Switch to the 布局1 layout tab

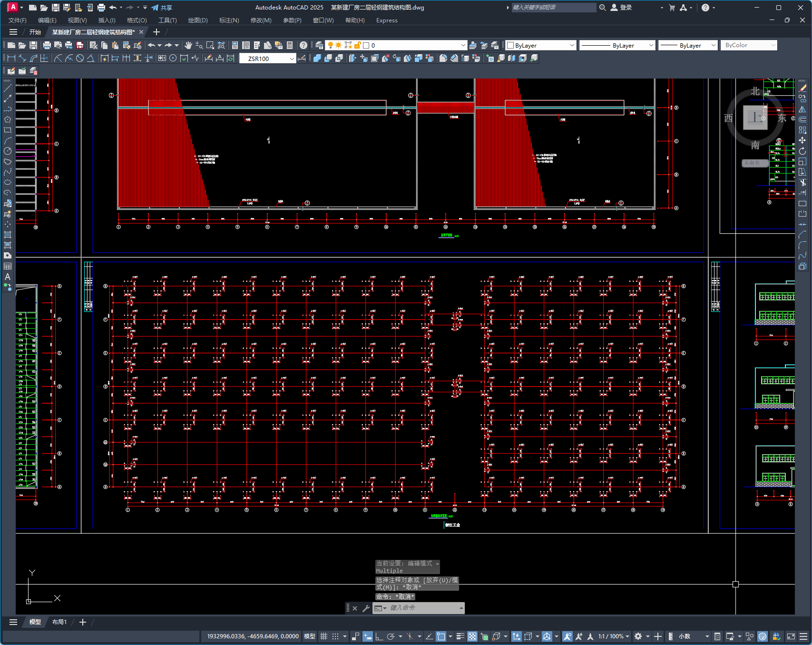point(59,622)
